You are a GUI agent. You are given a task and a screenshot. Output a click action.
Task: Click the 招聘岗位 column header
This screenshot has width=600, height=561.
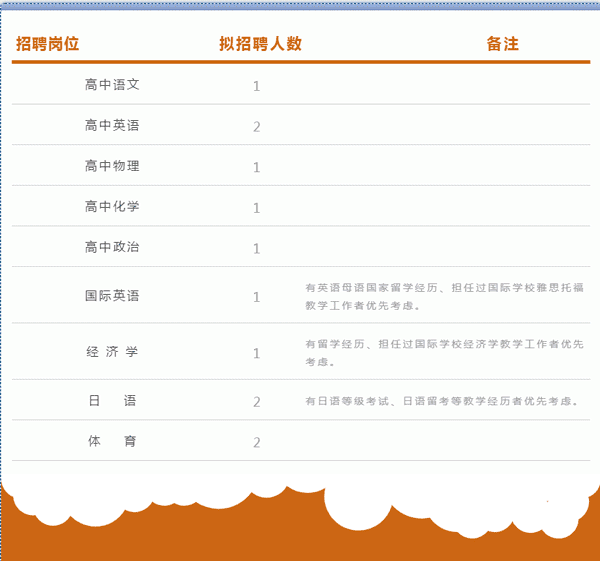[48, 44]
